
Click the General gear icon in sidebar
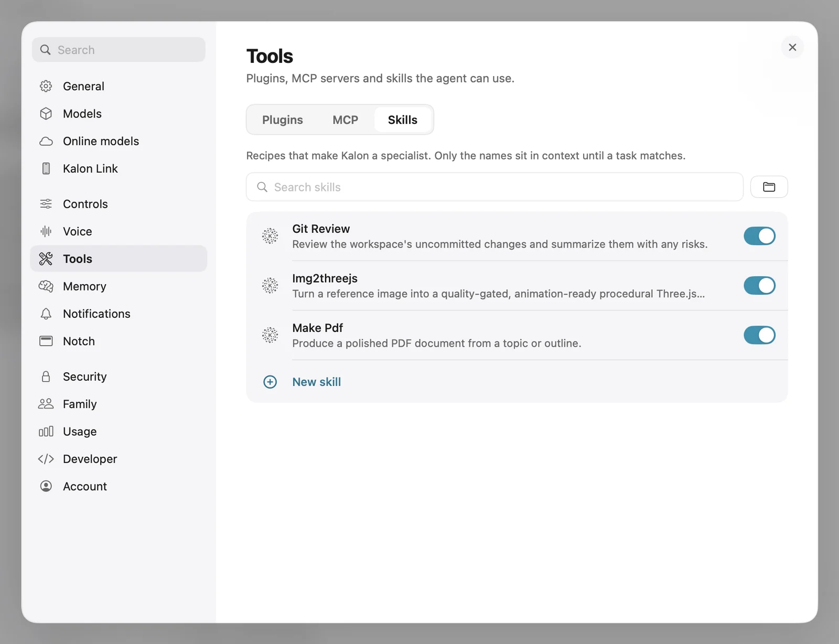coord(46,86)
